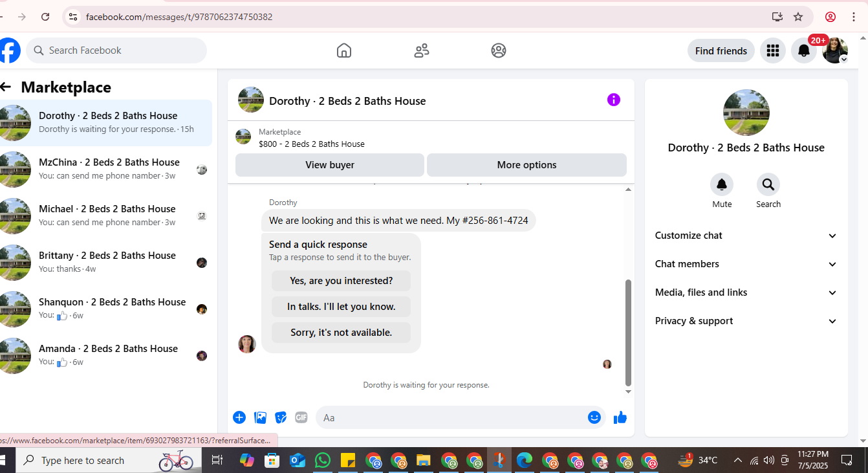This screenshot has width=868, height=473.
Task: Open the volume icon in system tray
Action: [x=768, y=460]
